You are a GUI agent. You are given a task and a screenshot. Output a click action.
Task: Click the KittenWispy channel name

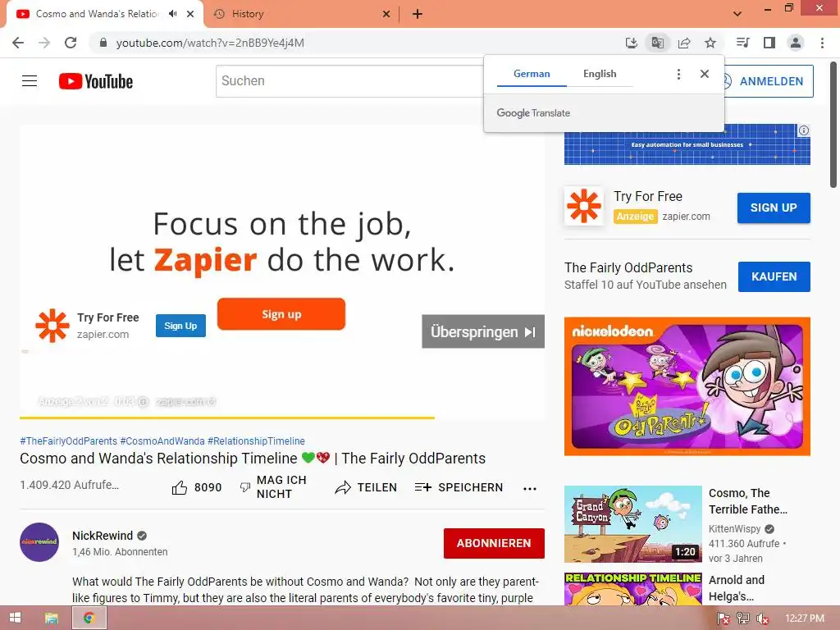pos(734,529)
